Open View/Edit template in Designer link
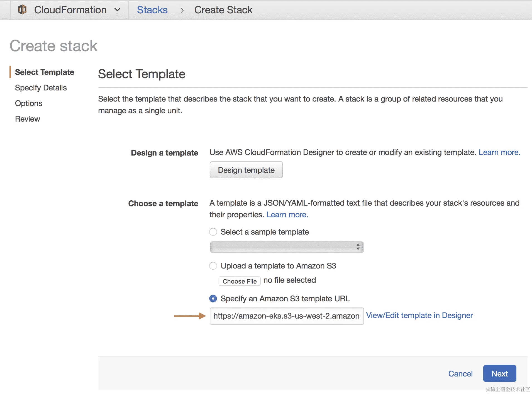 click(419, 315)
